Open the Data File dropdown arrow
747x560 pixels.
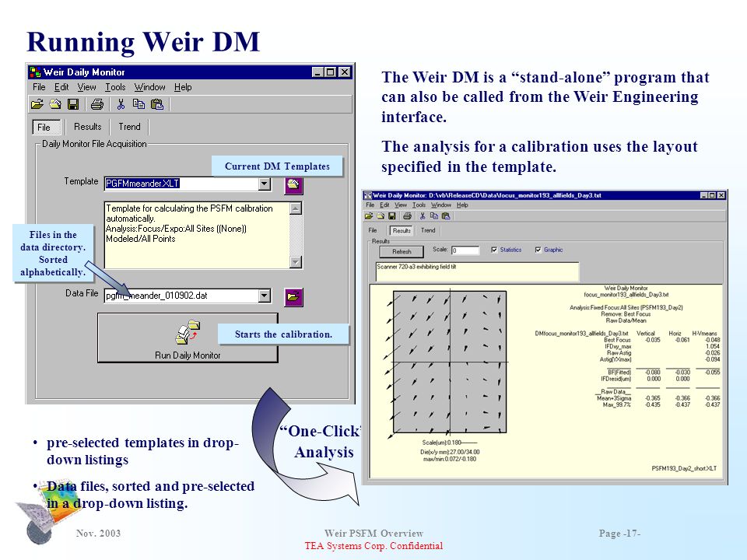click(x=265, y=296)
